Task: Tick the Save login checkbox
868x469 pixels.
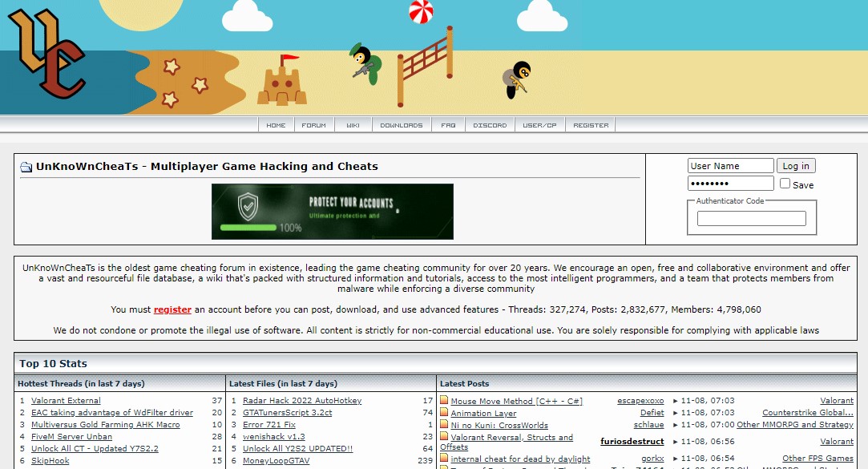Action: [785, 184]
